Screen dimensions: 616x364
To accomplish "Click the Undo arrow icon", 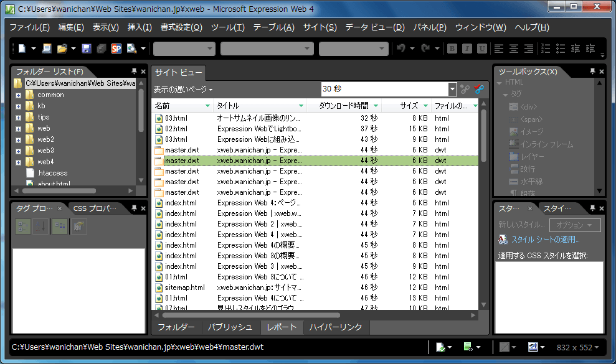I will 401,49.
